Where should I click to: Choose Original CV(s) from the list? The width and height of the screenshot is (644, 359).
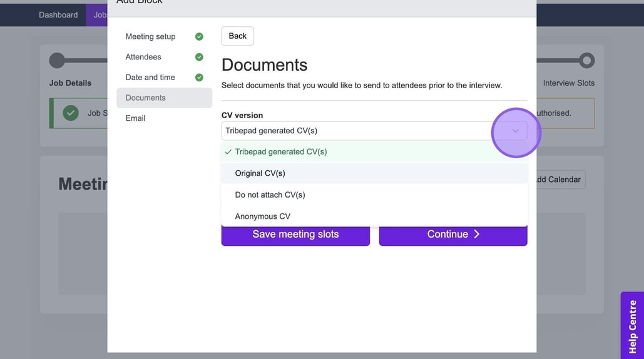(x=260, y=173)
